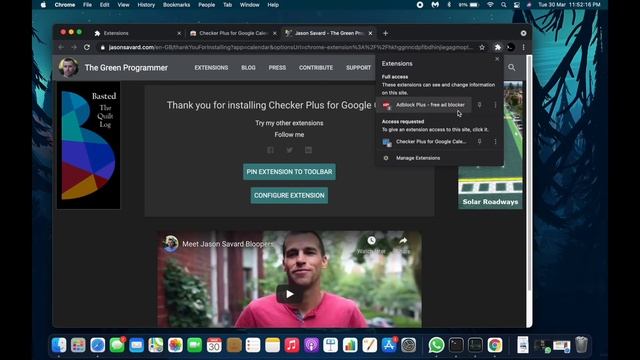
Task: Open Music app from the Dock
Action: 291,345
